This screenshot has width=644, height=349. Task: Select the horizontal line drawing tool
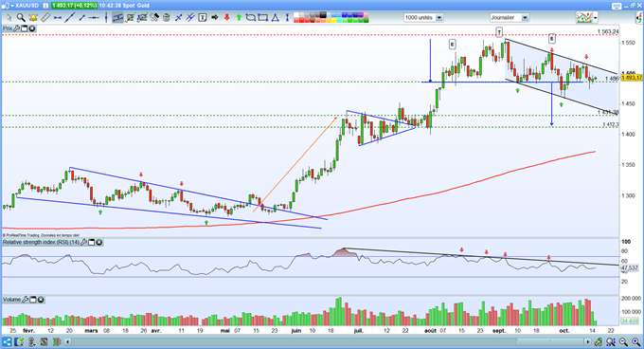pyautogui.click(x=57, y=18)
